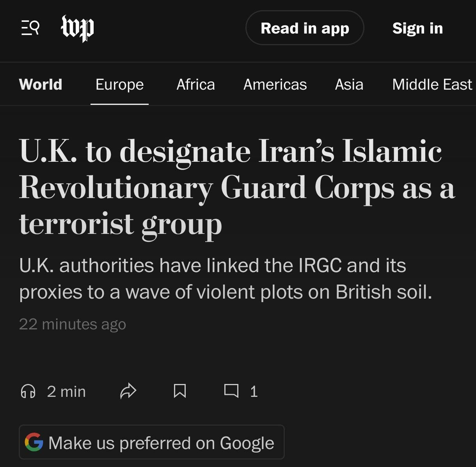
Task: Click the Google G logo
Action: 34,442
